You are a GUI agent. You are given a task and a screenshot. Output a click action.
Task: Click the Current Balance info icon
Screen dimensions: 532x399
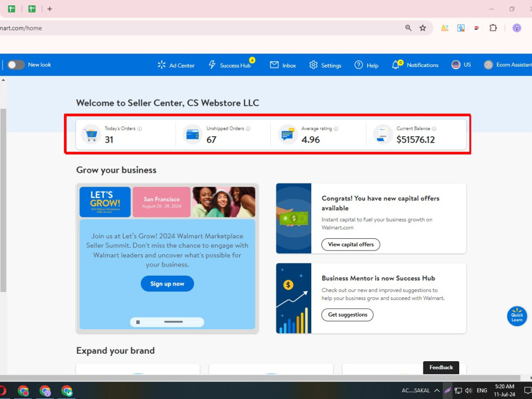[x=434, y=129]
